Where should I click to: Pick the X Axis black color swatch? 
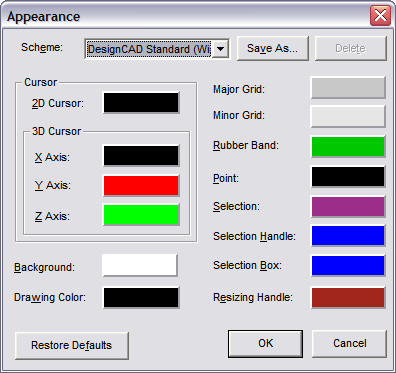(141, 156)
